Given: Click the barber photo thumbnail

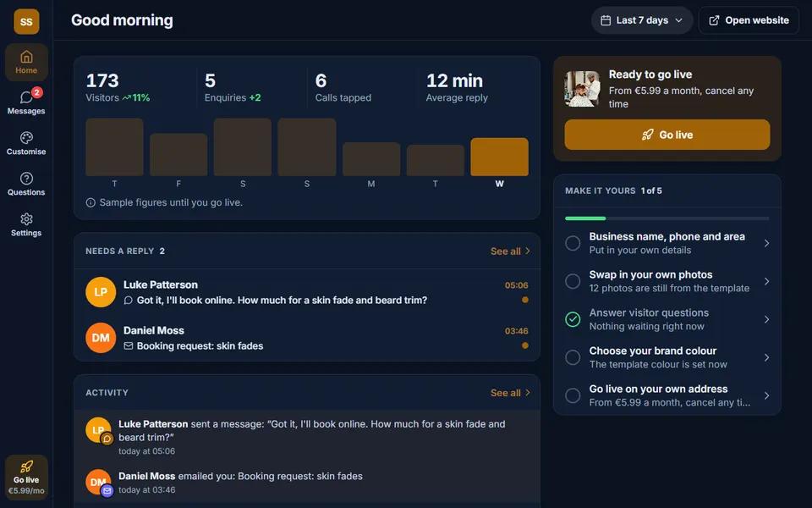Looking at the screenshot, I should (582, 89).
